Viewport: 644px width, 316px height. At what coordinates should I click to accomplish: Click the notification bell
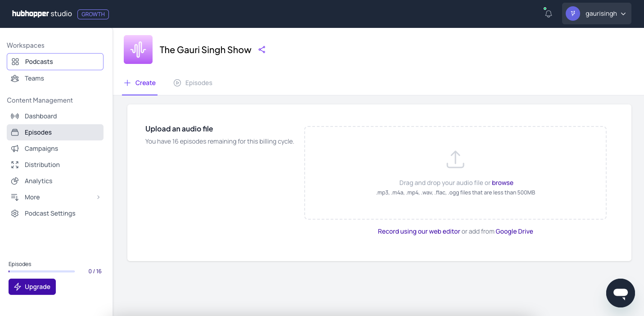pos(548,14)
